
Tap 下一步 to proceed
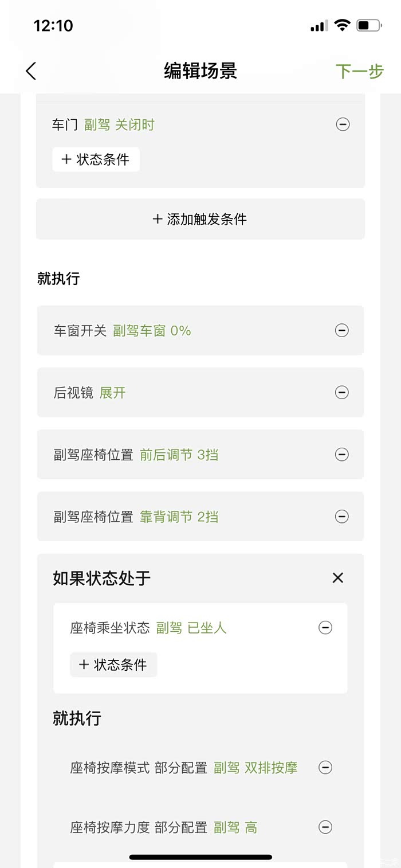359,71
